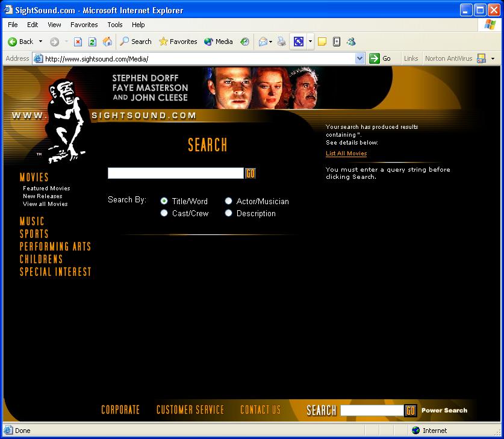The image size is (504, 439).
Task: Open the Home page icon
Action: [107, 42]
